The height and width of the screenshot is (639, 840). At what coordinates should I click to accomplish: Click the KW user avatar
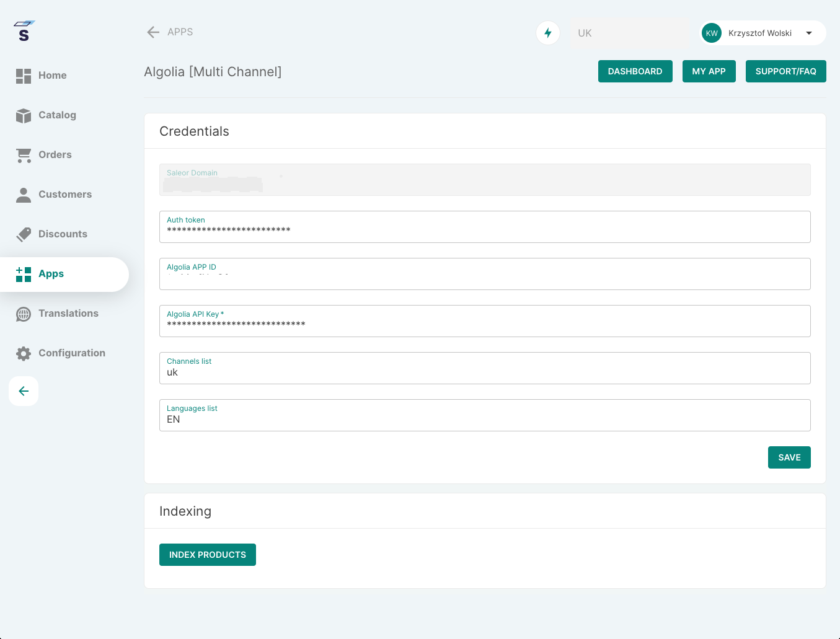click(x=712, y=33)
